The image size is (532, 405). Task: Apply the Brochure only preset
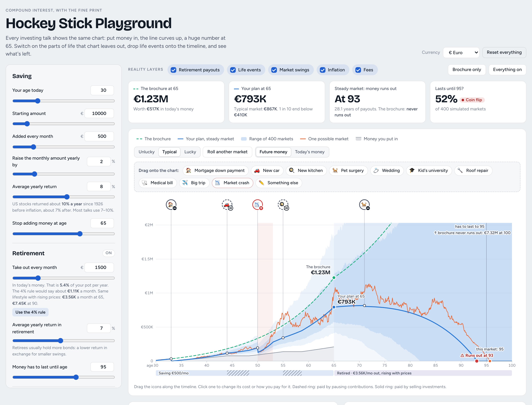[x=467, y=70]
